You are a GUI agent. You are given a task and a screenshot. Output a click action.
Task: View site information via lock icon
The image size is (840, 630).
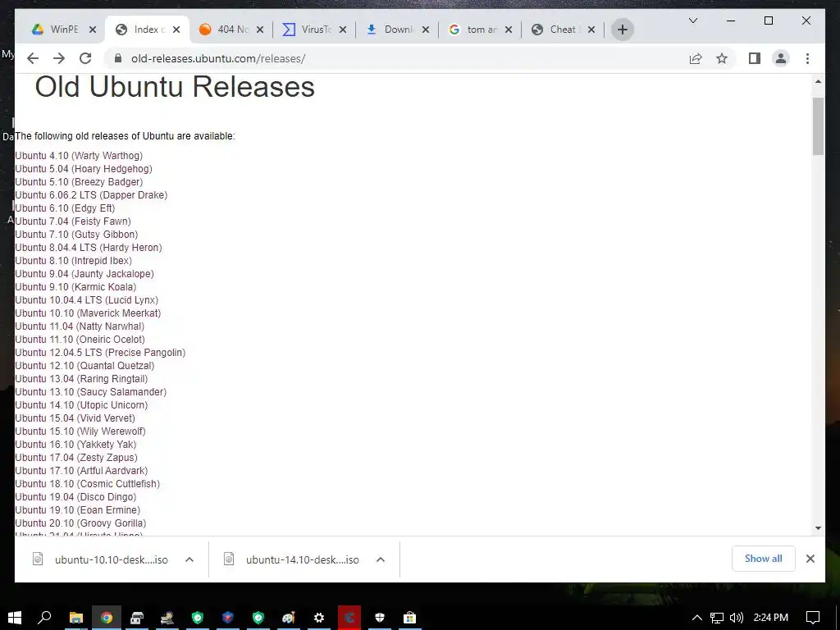tap(118, 58)
